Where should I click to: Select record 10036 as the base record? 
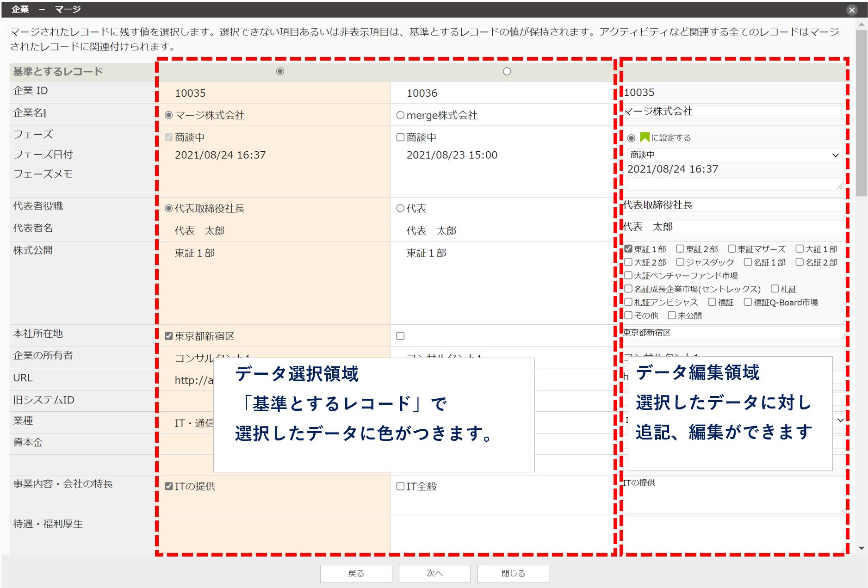(507, 71)
